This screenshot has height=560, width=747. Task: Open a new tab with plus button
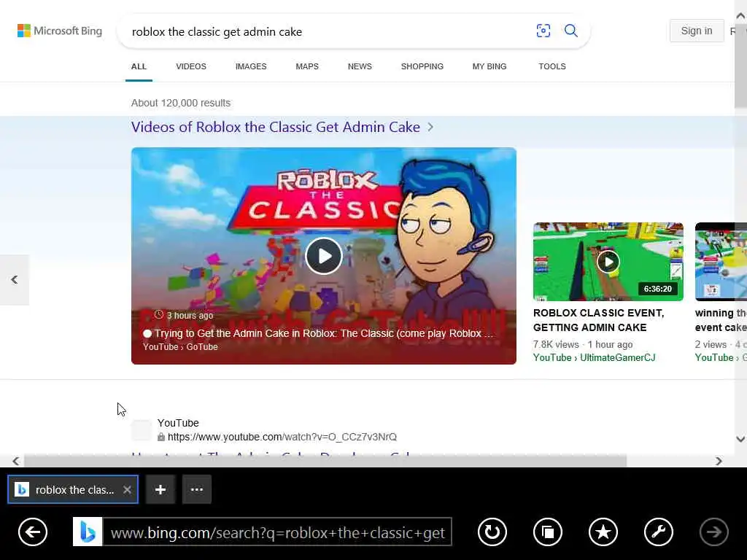tap(160, 489)
